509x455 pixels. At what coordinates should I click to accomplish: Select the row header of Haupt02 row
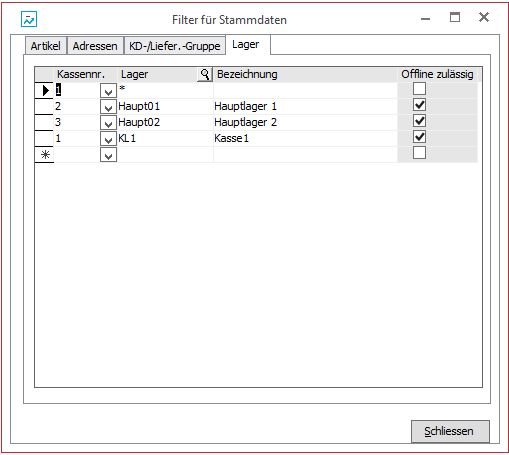(44, 123)
